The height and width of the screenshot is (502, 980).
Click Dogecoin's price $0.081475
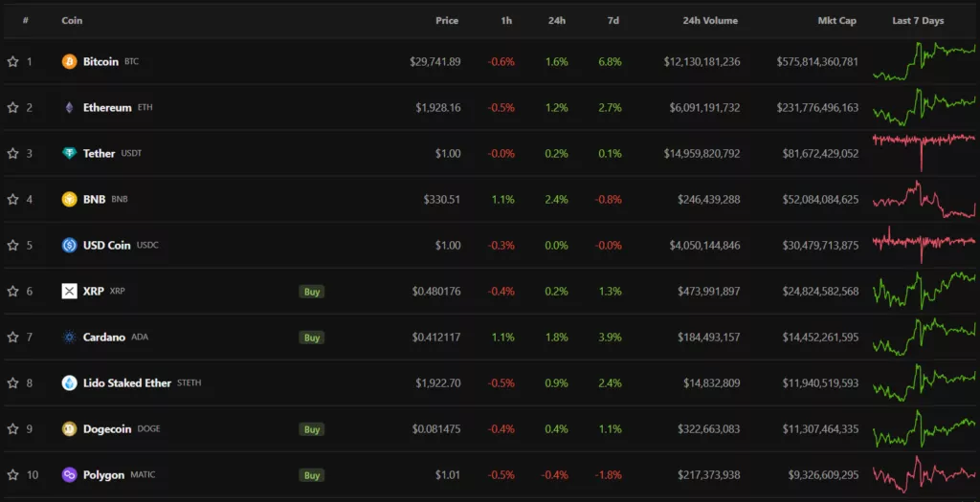(436, 429)
